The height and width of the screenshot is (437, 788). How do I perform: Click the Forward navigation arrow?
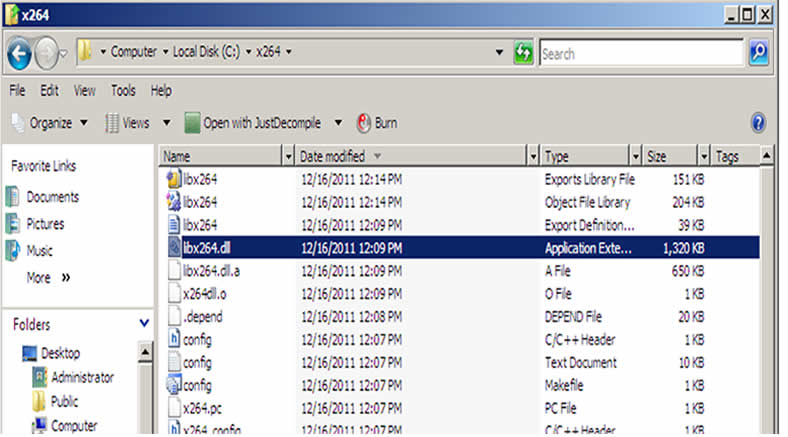(47, 53)
